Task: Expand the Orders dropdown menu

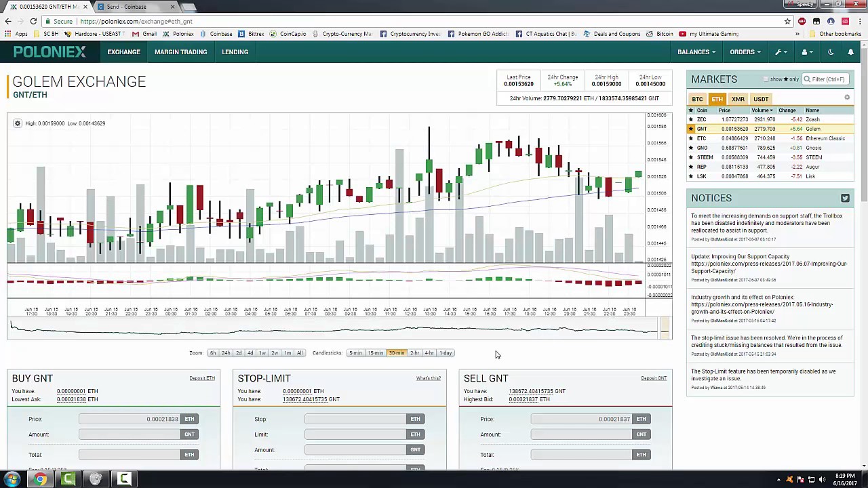Action: [745, 52]
